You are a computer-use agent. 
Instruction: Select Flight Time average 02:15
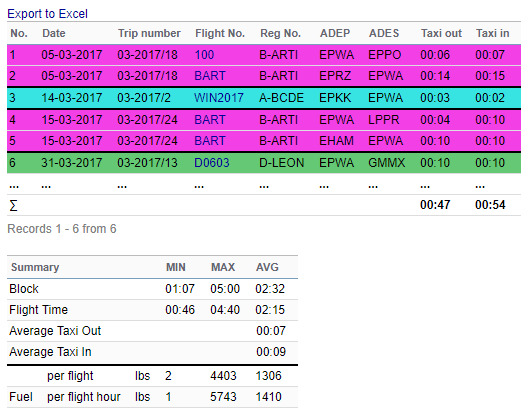coord(270,310)
